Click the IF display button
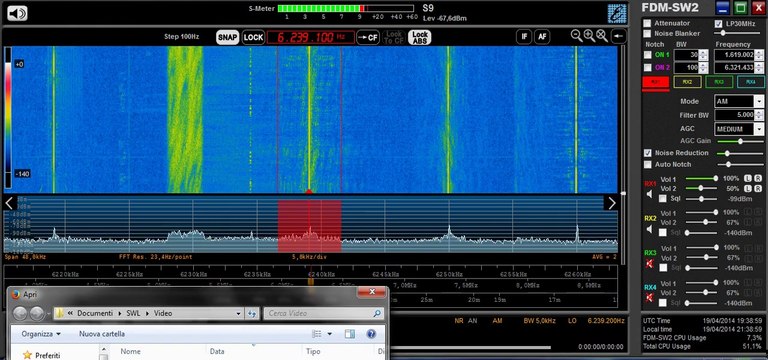The width and height of the screenshot is (768, 360). click(x=524, y=37)
